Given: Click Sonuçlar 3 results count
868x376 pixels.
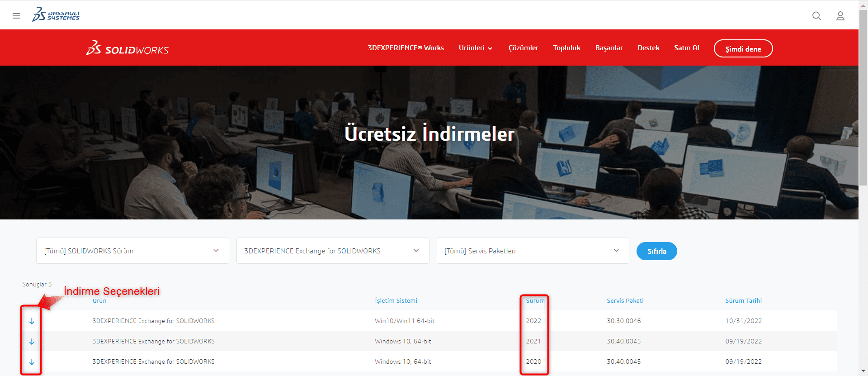Looking at the screenshot, I should pos(37,285).
